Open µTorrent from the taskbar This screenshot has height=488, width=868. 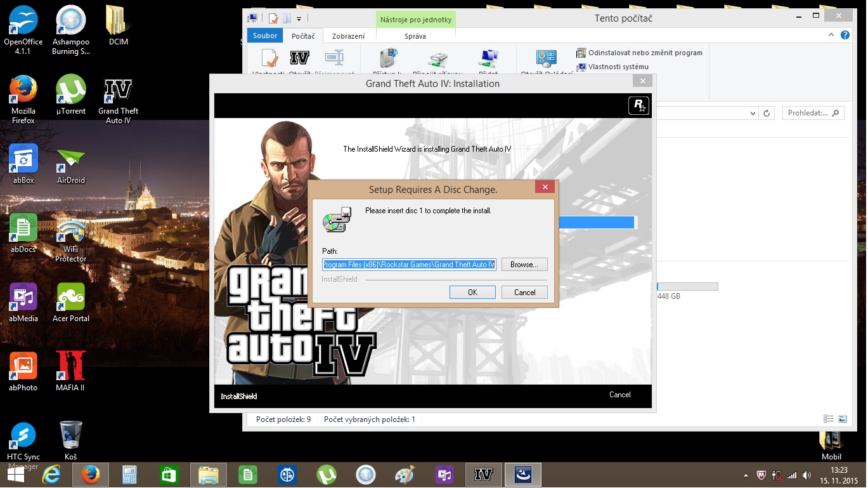(327, 474)
